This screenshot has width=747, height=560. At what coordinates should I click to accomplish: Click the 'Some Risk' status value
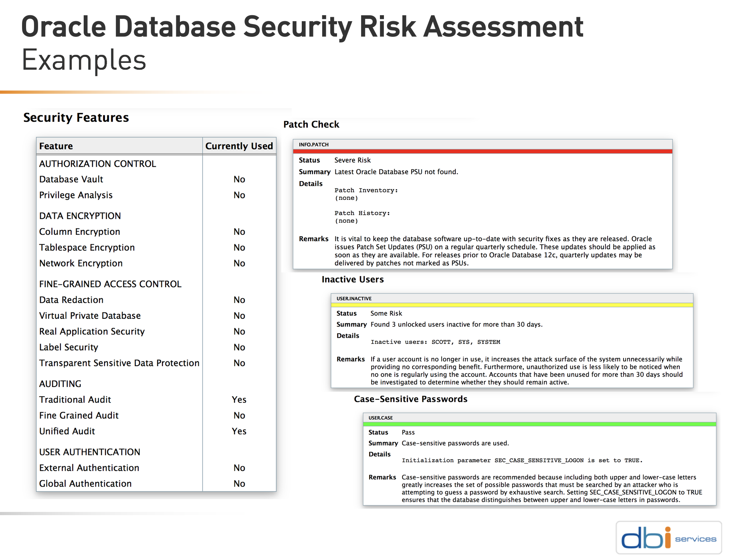point(386,313)
